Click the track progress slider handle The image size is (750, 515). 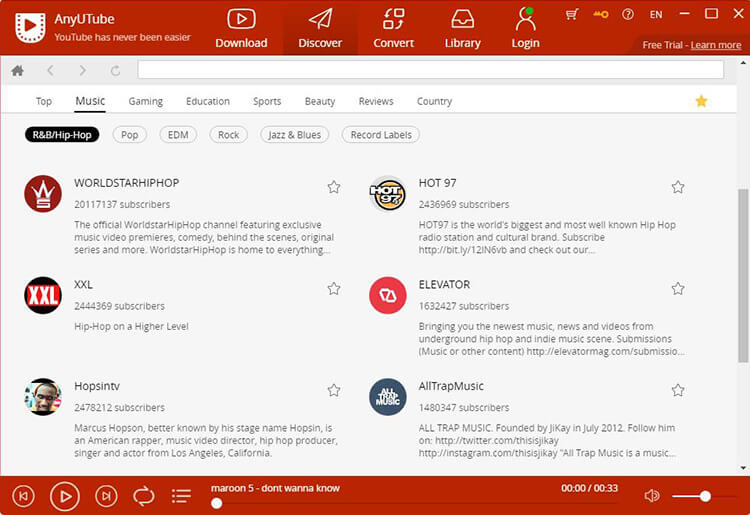216,503
